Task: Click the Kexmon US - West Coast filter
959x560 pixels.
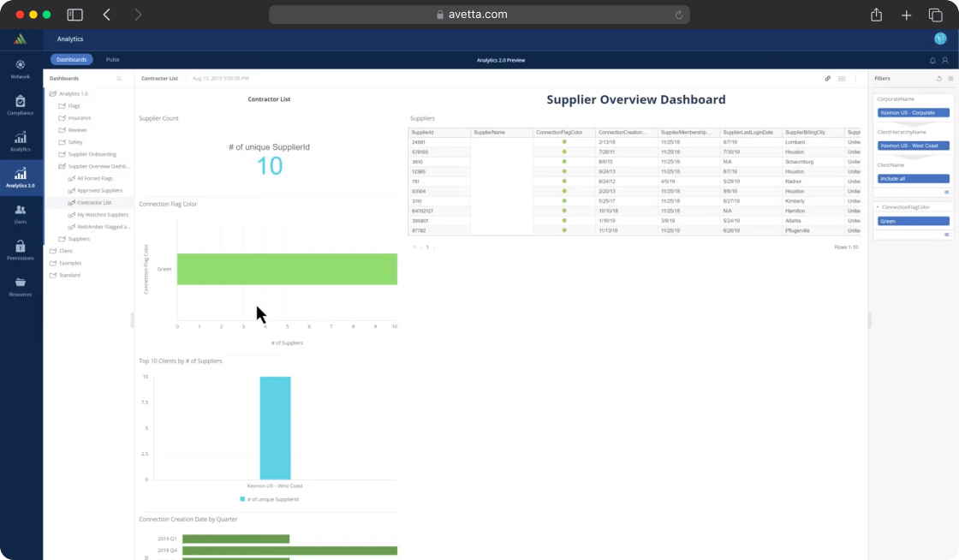Action: click(913, 146)
